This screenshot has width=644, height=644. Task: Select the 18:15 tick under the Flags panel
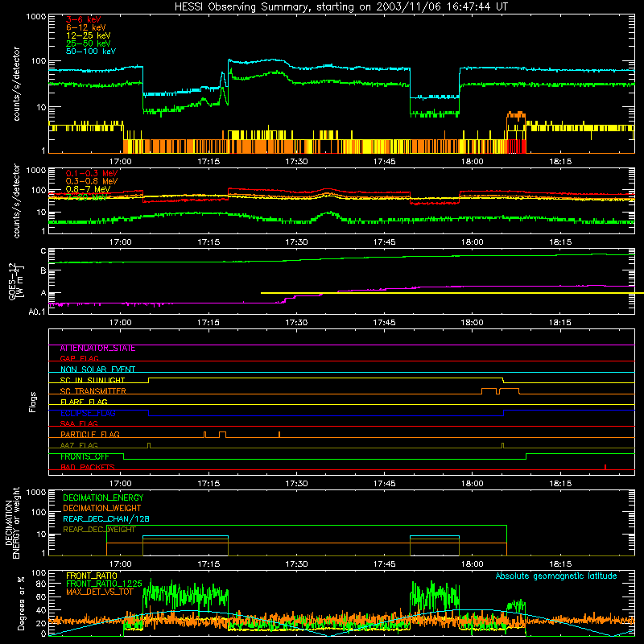[560, 484]
